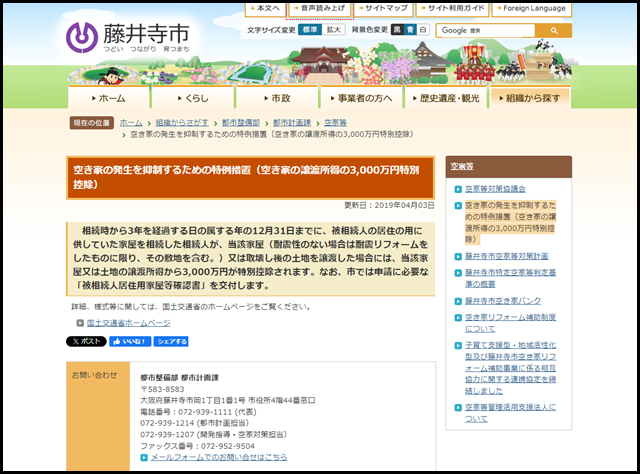This screenshot has height=474, width=640.
Task: Click arrow icon beside メールフォーム link
Action: point(144,457)
